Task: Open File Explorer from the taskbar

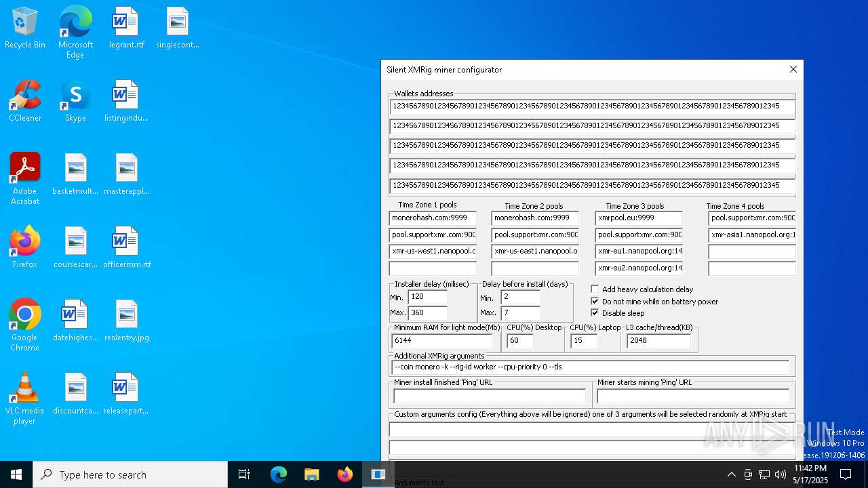Action: (x=311, y=474)
